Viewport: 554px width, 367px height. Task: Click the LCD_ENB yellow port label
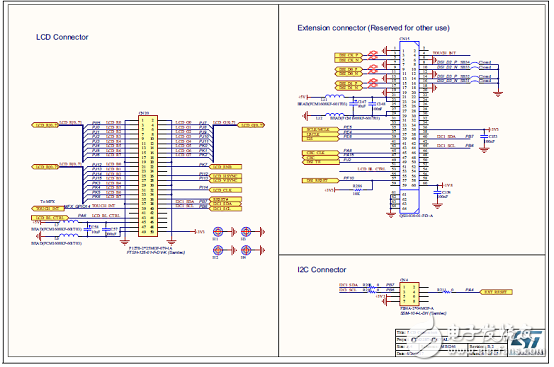[225, 167]
